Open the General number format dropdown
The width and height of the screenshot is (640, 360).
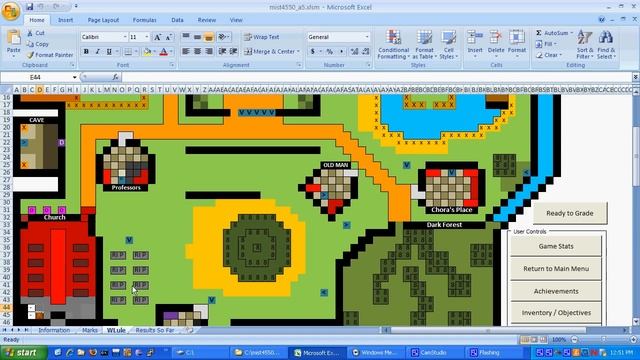[x=367, y=37]
